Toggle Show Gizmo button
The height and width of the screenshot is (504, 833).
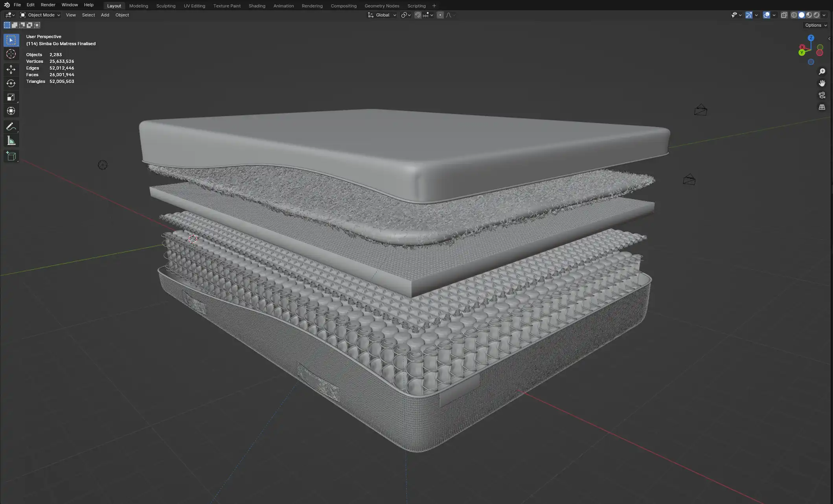749,15
